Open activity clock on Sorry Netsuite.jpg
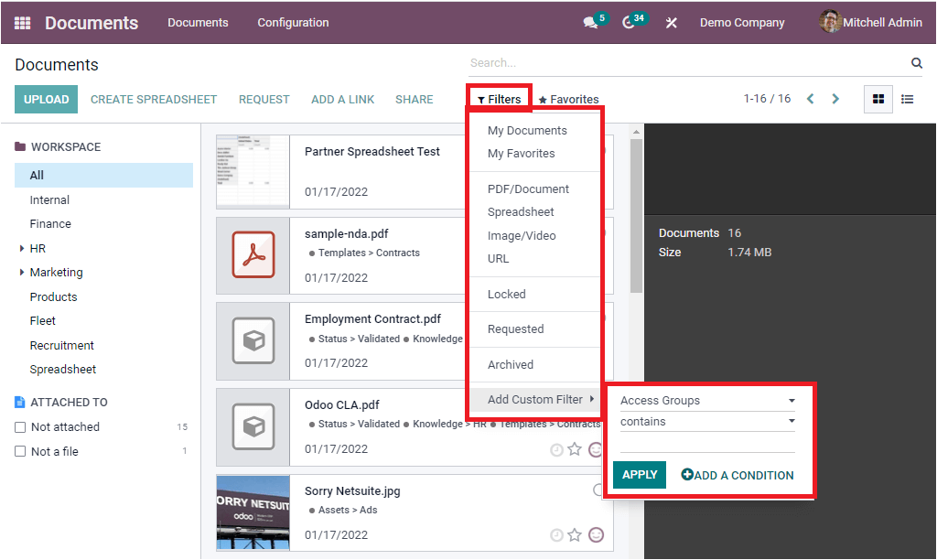Image resolution: width=937 pixels, height=560 pixels. tap(556, 535)
